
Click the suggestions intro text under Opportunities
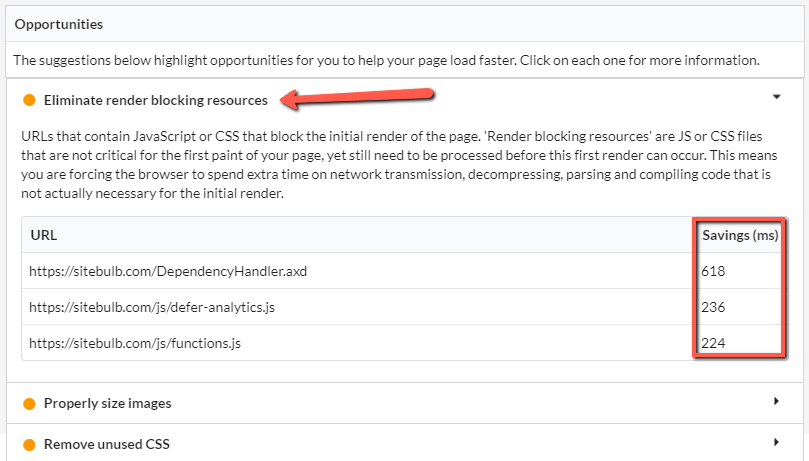tap(386, 60)
